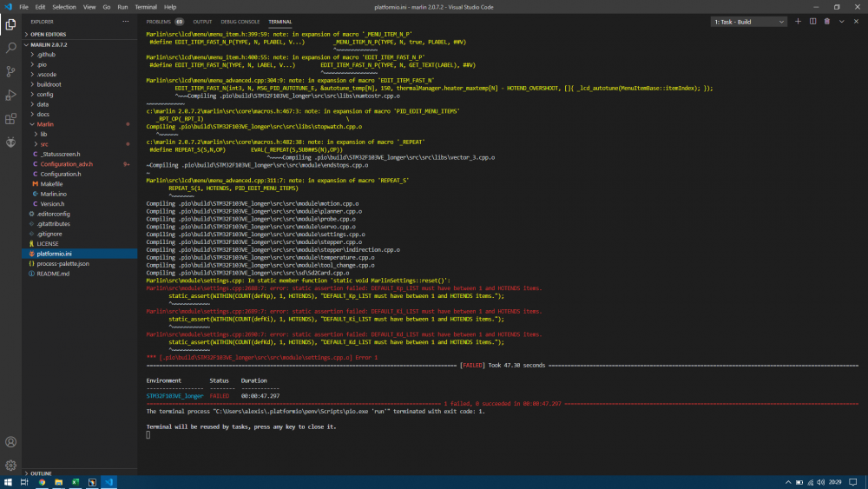868x489 pixels.
Task: Open the View menu
Action: click(89, 7)
